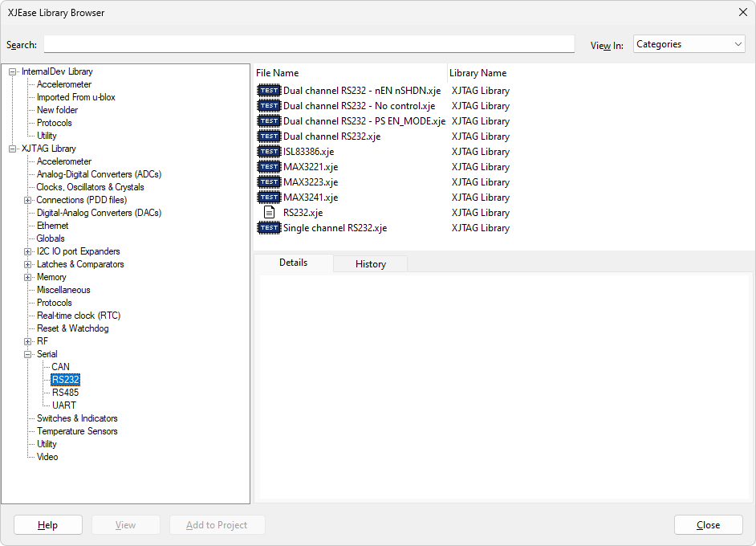The width and height of the screenshot is (756, 546).
Task: Expand the I2C IO port Expanders node
Action: coord(28,251)
